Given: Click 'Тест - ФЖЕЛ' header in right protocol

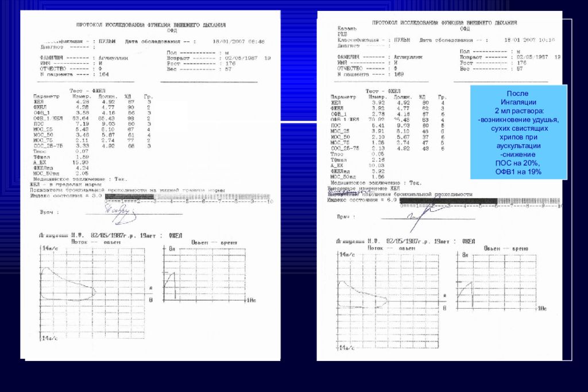Looking at the screenshot, I should [383, 91].
